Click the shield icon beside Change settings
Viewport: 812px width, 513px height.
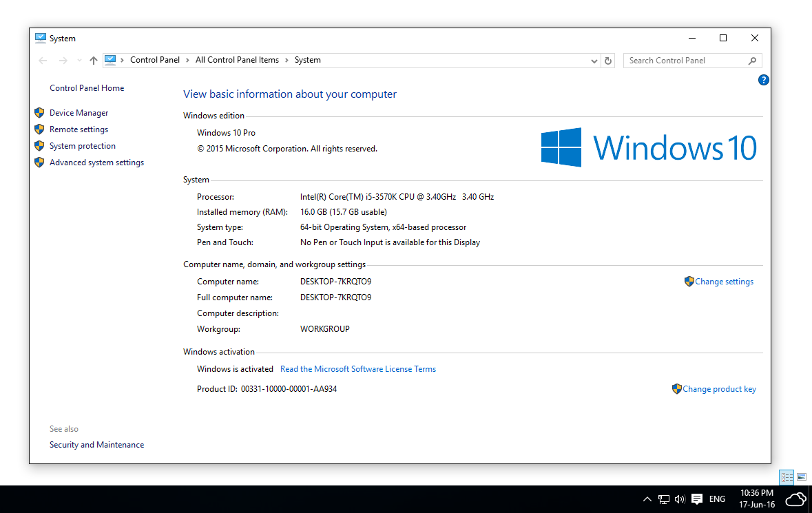point(689,281)
